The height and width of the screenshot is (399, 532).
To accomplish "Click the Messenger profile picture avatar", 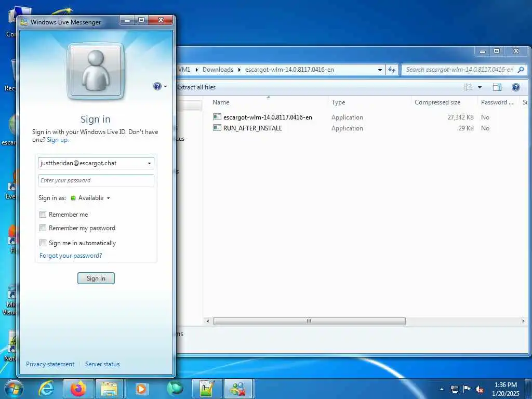I will coord(96,71).
